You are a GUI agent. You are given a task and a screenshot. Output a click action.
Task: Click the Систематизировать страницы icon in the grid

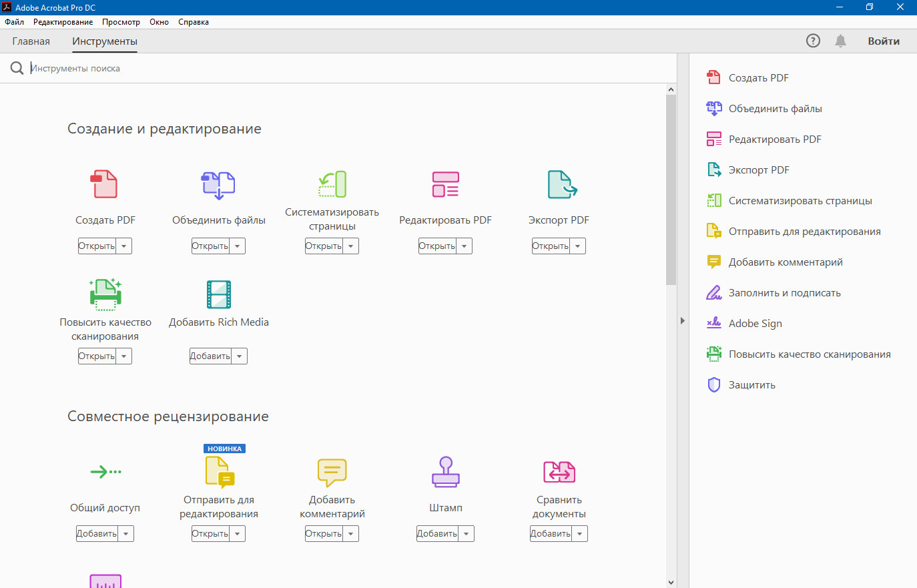tap(332, 184)
